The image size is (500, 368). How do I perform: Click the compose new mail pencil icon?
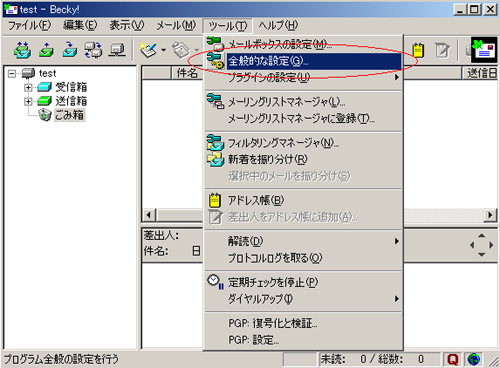(148, 50)
